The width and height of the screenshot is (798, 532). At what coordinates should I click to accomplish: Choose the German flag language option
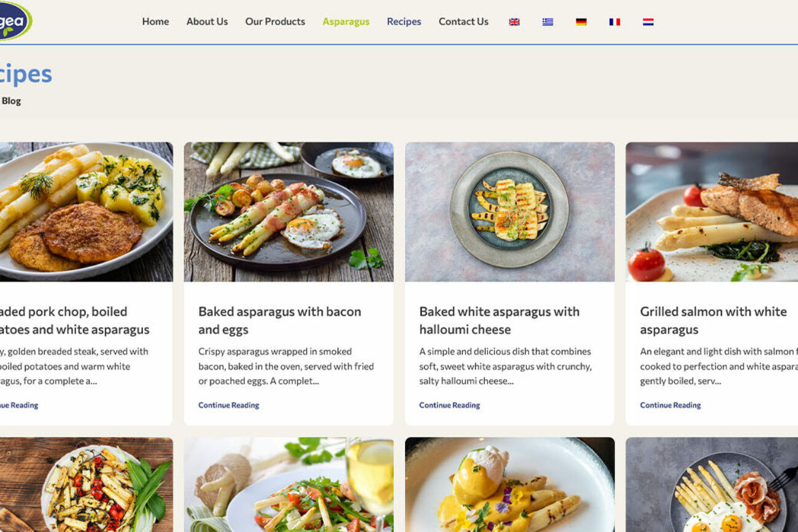[x=581, y=22]
